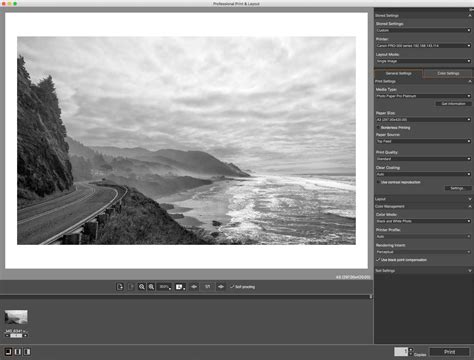The height and width of the screenshot is (360, 474).
Task: Click the add page icon in preview toolbar
Action: pos(120,287)
